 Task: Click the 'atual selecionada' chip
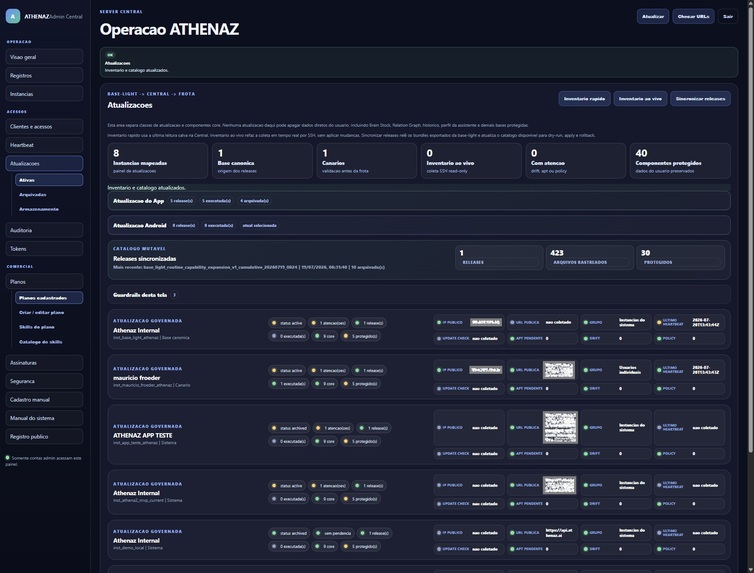click(259, 225)
